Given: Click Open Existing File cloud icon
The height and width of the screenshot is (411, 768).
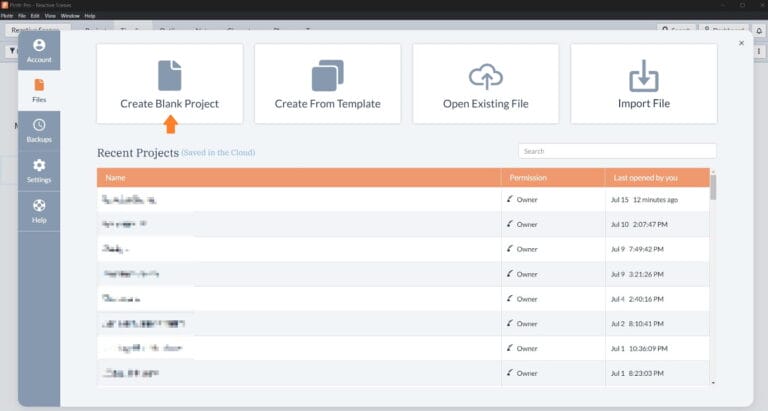Looking at the screenshot, I should click(x=485, y=76).
